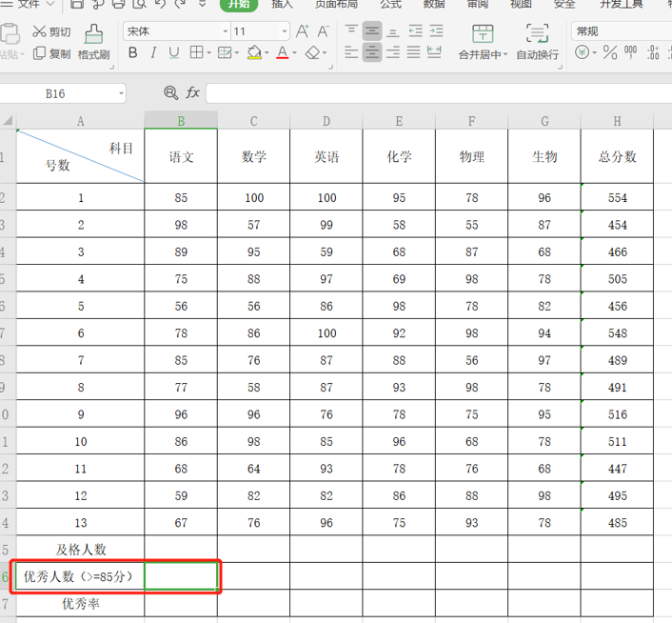Select the 总分数 header cell
This screenshot has width=672, height=623.
[x=617, y=156]
